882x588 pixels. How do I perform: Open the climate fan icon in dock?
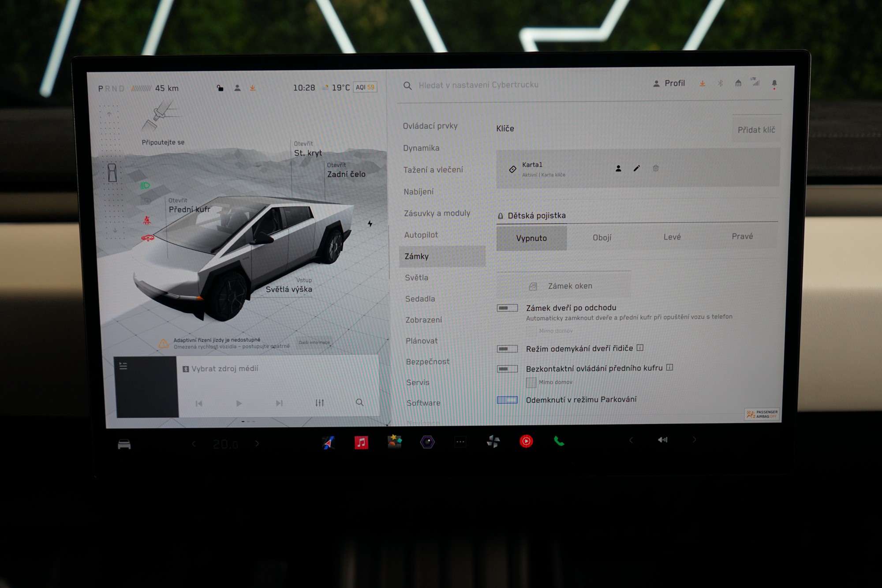493,441
